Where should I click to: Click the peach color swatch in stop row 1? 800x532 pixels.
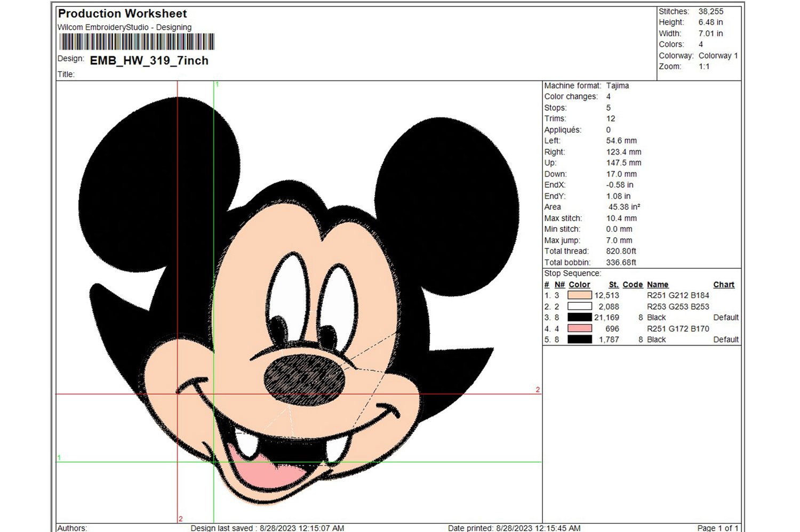[x=580, y=295]
